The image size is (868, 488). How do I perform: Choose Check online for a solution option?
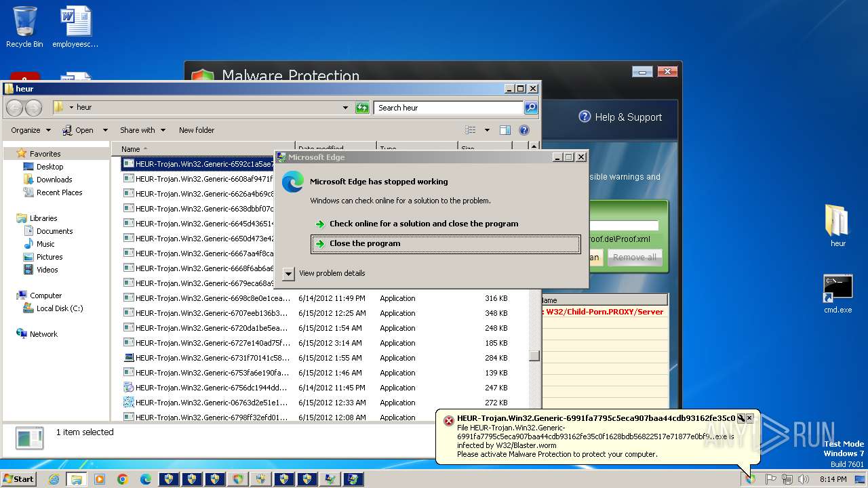[x=424, y=224]
